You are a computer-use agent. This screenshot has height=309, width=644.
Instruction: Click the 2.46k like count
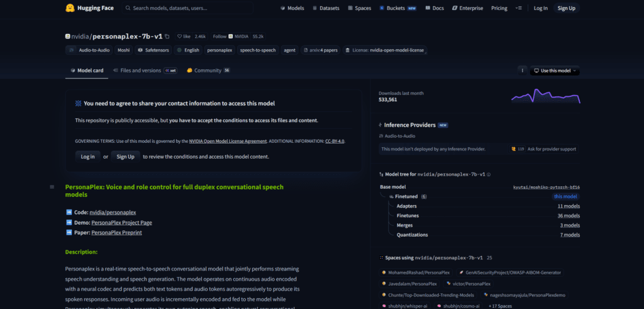coord(201,36)
